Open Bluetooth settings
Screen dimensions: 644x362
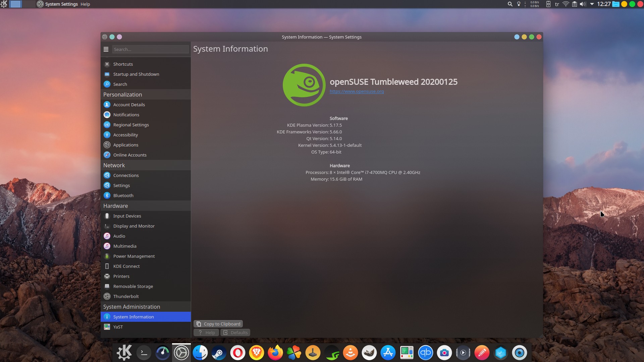pos(146,195)
